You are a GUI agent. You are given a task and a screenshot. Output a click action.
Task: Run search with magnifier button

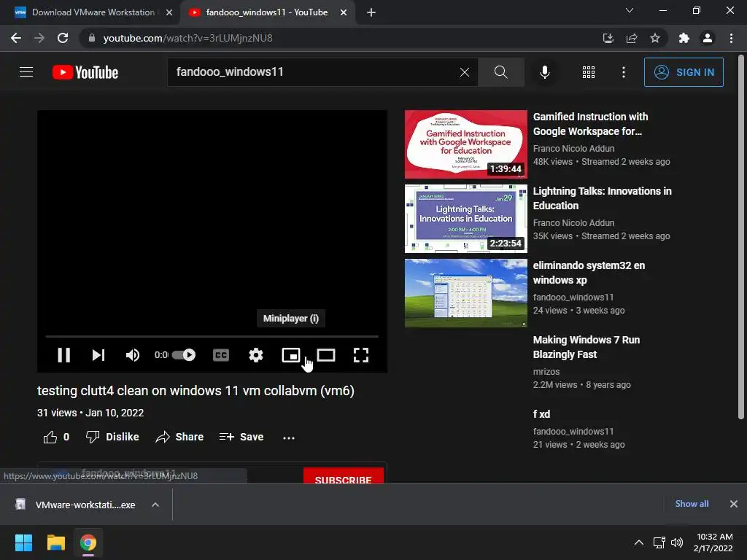[x=500, y=72]
